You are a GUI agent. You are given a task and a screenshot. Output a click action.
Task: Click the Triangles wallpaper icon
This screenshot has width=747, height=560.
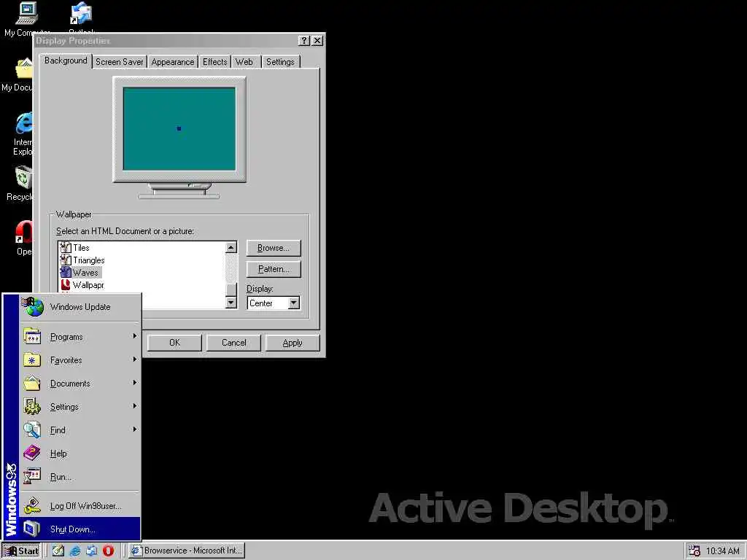pos(65,260)
